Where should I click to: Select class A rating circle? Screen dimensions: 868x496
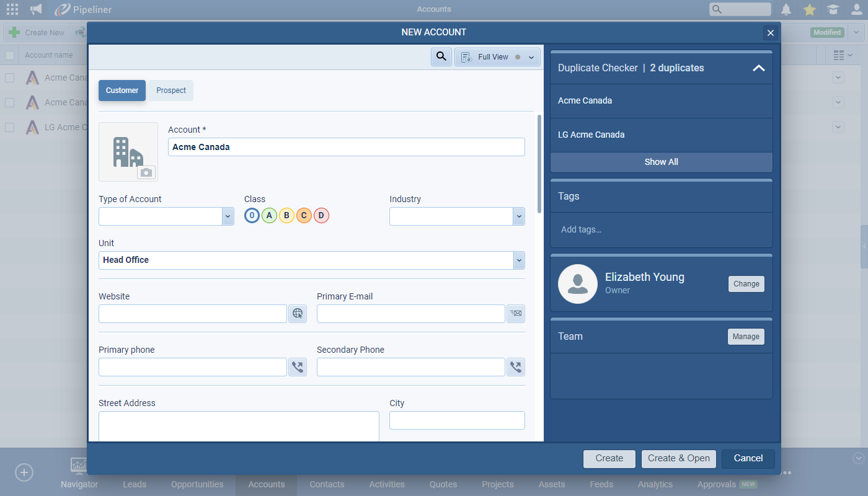click(x=269, y=216)
